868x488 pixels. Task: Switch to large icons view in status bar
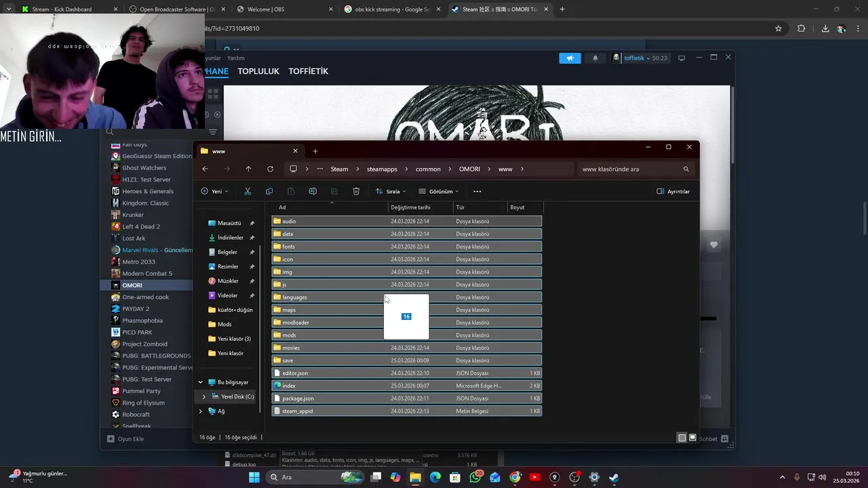[692, 438]
